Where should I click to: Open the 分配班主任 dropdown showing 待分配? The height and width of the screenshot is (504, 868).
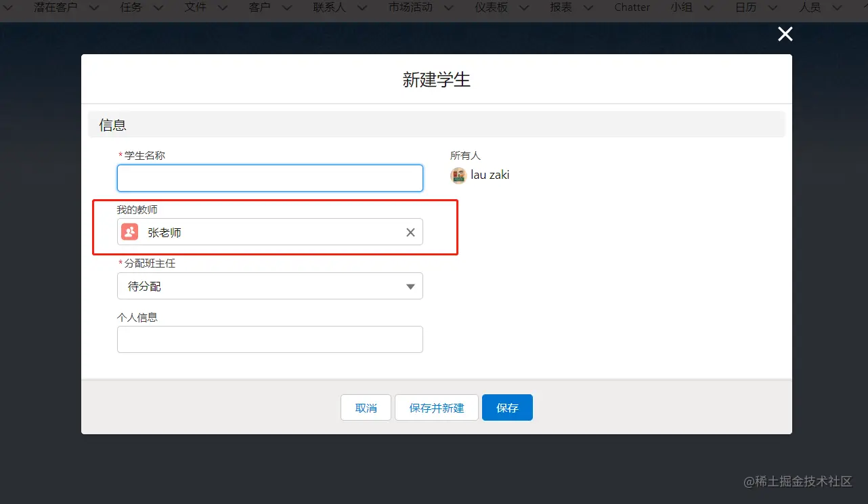[x=270, y=286]
